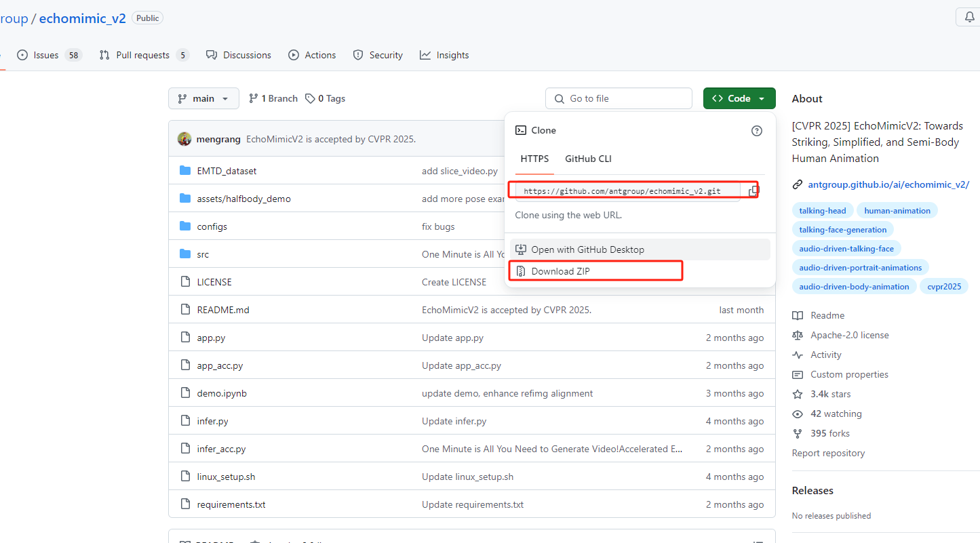
Task: Click the talking-head topic tag
Action: pyautogui.click(x=822, y=211)
